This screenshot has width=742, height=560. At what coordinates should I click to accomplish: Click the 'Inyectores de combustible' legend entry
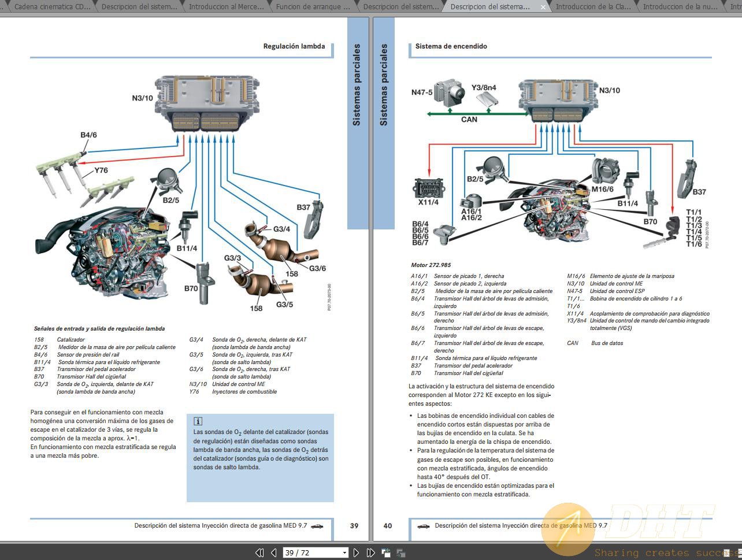coord(244,392)
